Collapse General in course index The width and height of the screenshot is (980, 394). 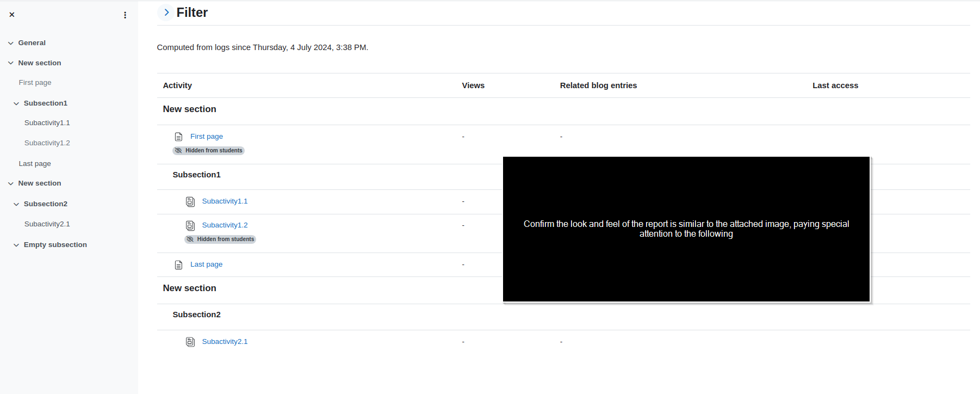click(11, 43)
